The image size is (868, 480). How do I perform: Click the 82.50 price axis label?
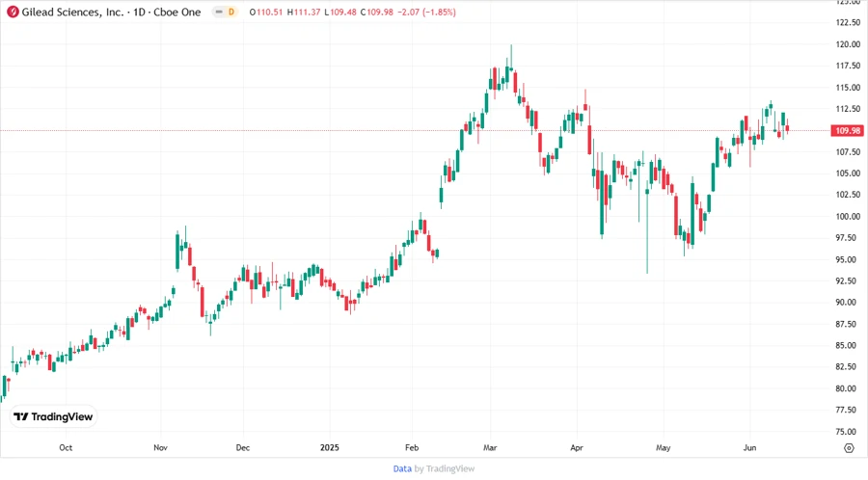848,366
